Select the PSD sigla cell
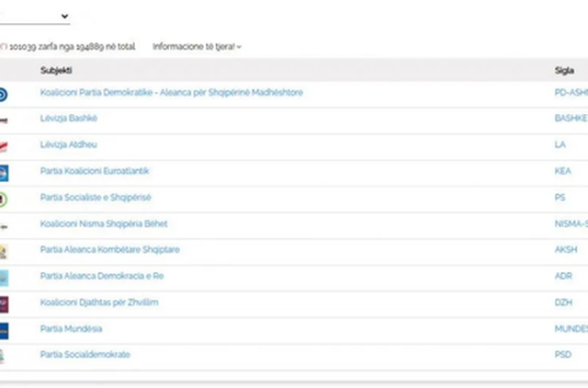 [x=563, y=355]
